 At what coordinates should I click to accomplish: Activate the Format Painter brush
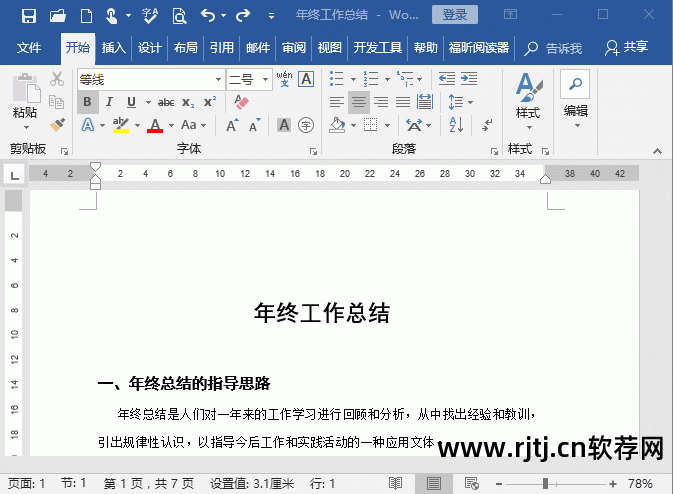click(57, 125)
